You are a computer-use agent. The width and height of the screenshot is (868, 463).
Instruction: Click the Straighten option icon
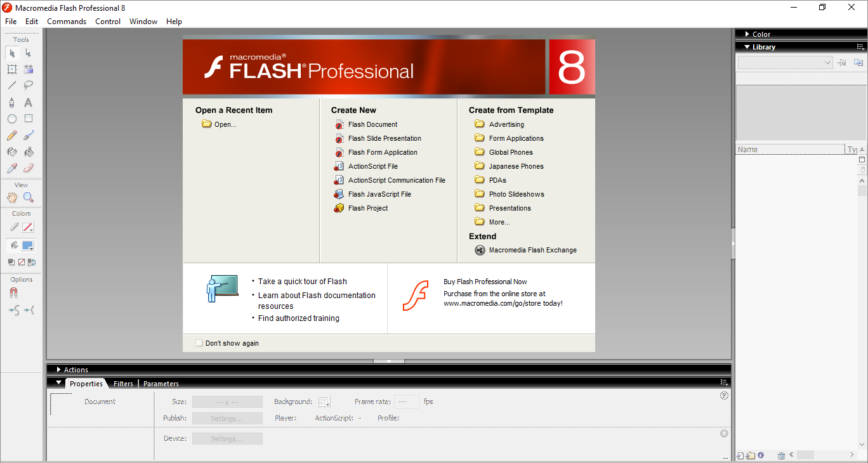(x=29, y=310)
